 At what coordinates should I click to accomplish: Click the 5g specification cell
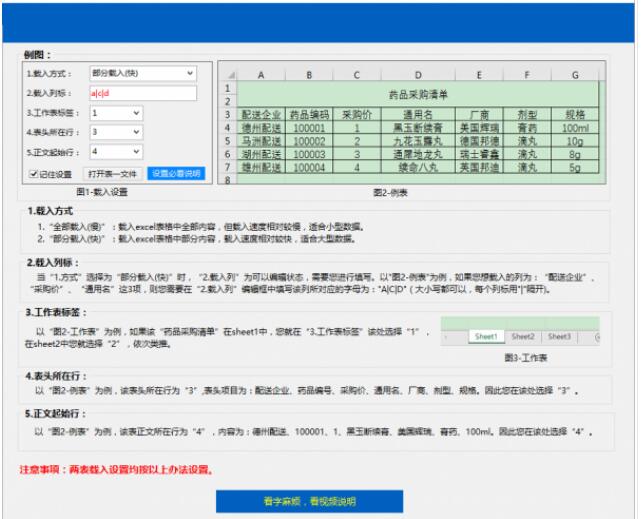click(575, 167)
